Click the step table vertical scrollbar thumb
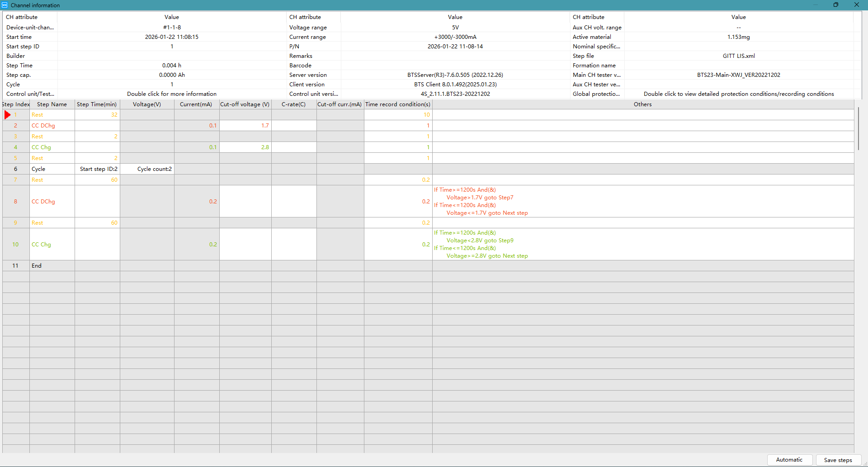This screenshot has height=467, width=868. [858, 129]
